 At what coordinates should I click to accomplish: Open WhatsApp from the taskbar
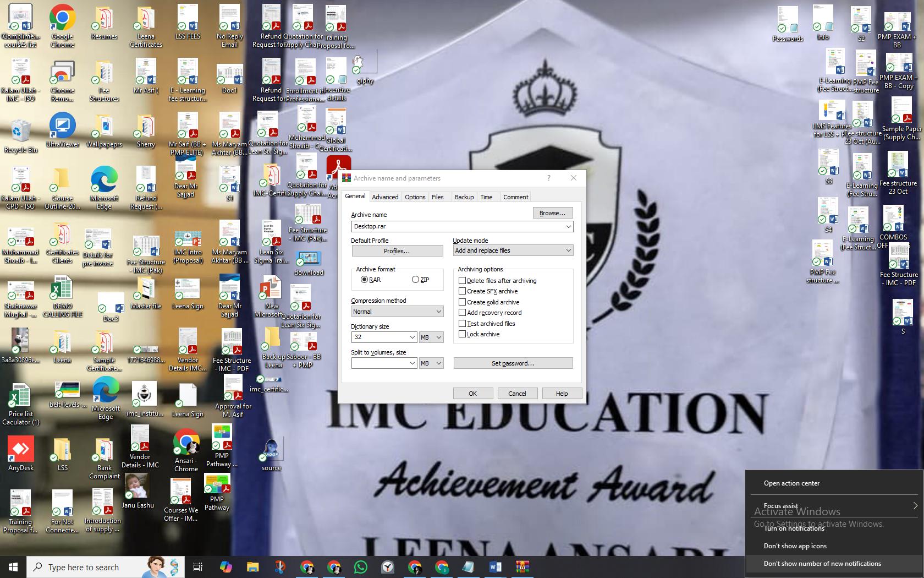(x=361, y=567)
